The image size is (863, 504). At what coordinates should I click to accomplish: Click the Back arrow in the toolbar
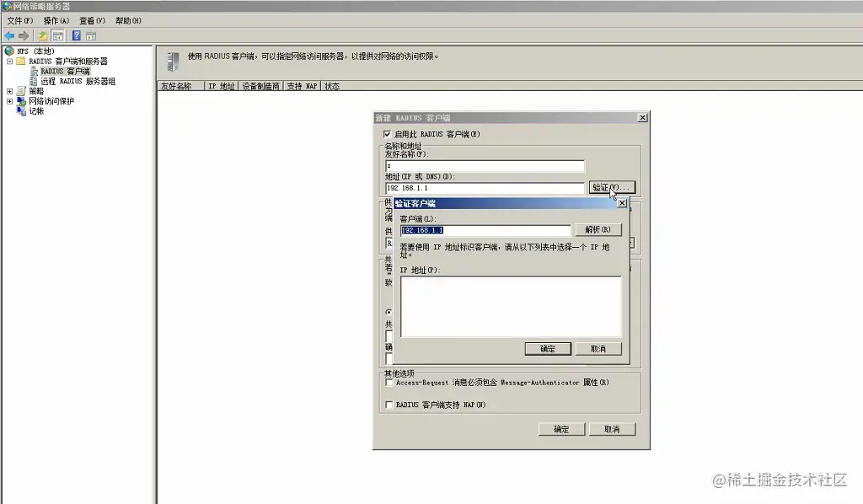point(9,35)
